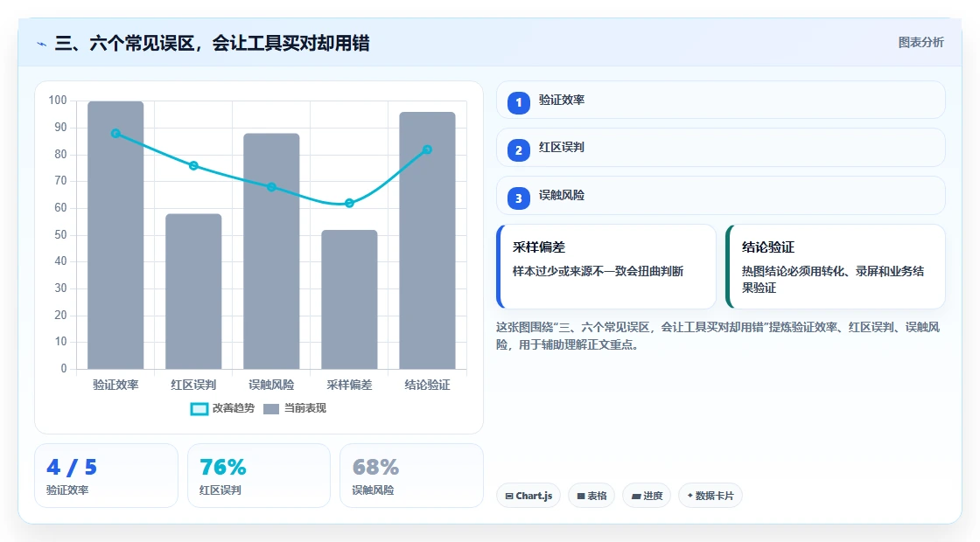Click the trend line point above 结论验证

click(428, 149)
